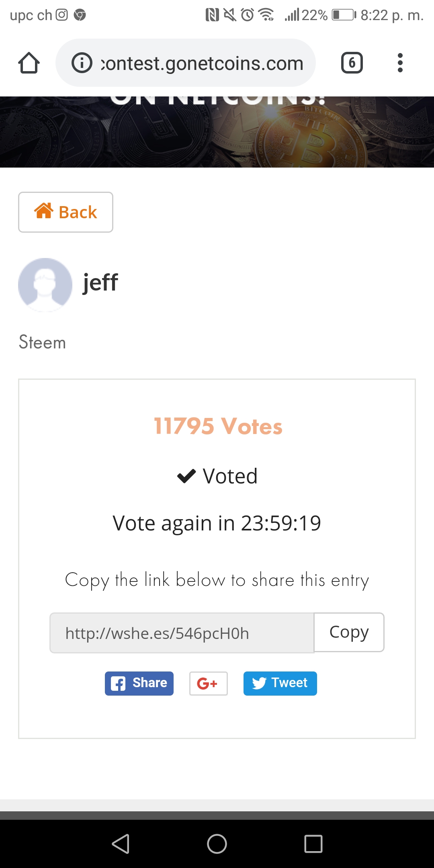Share the entry on Facebook
The width and height of the screenshot is (434, 868).
click(139, 683)
